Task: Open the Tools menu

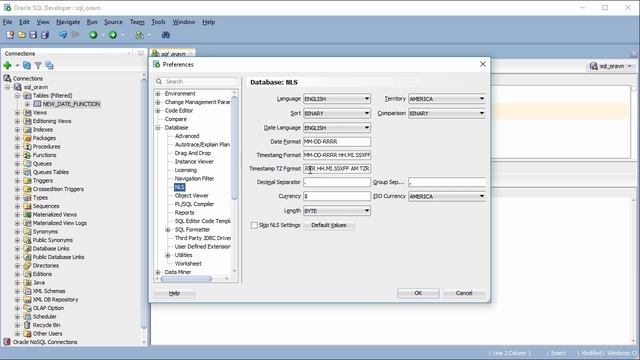Action: click(x=158, y=22)
